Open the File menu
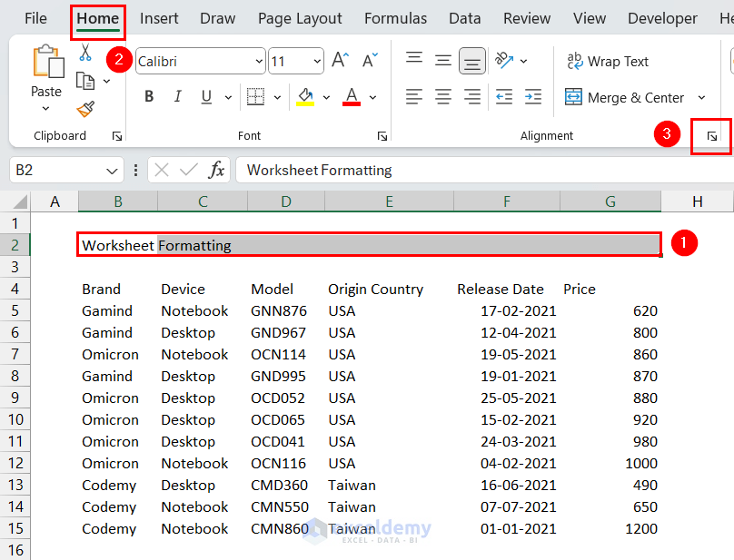734x560 pixels. coord(35,18)
